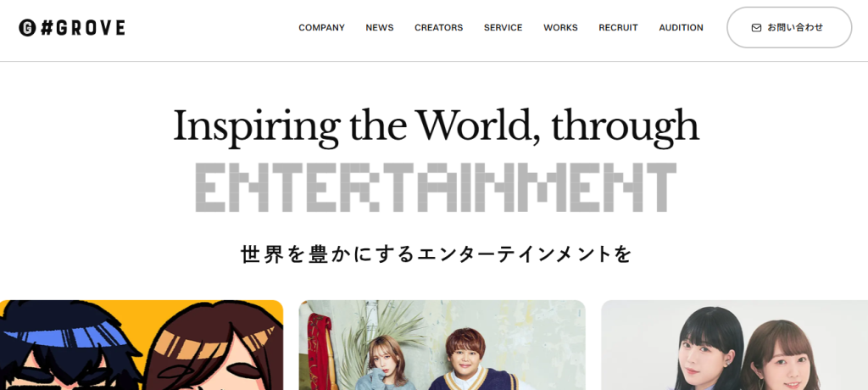Open the COMPANY menu item
868x390 pixels.
coord(321,28)
